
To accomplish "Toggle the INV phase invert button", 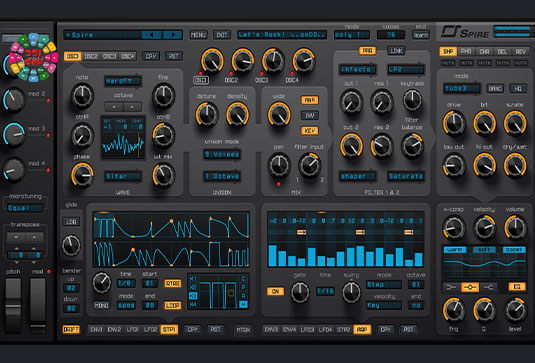I will coord(309,115).
